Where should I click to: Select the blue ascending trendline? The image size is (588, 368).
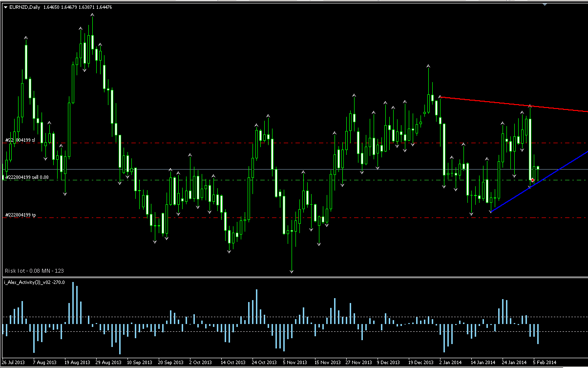[x=539, y=181]
